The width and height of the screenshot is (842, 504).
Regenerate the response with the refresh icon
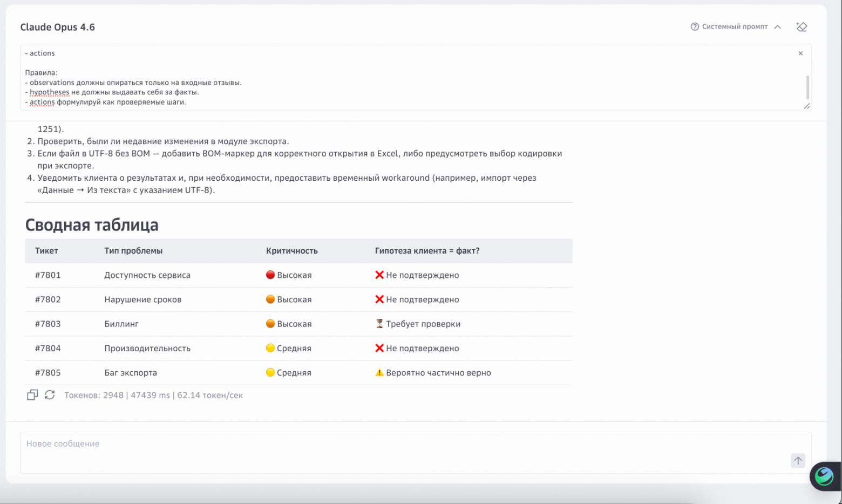coord(50,395)
